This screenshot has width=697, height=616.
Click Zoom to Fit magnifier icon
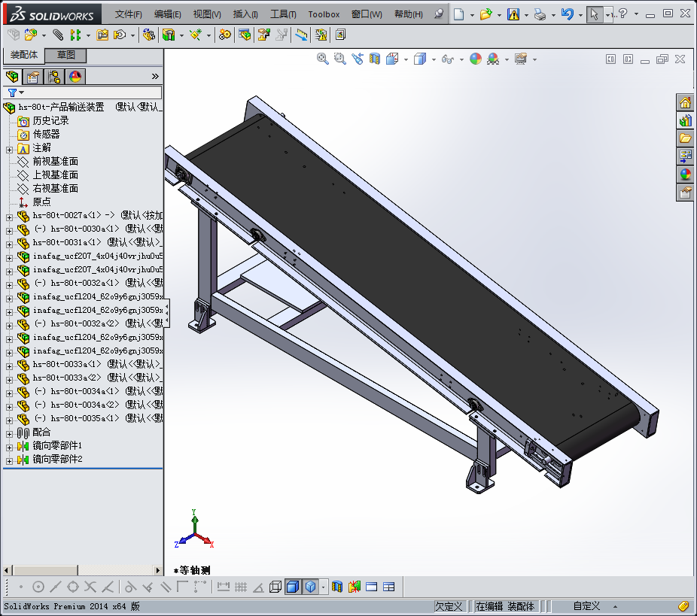[323, 59]
